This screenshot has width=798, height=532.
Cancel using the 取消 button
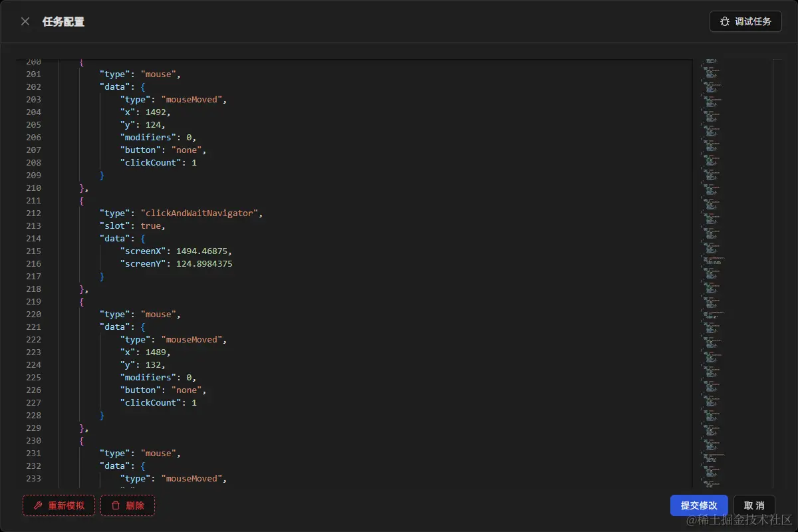click(x=754, y=505)
